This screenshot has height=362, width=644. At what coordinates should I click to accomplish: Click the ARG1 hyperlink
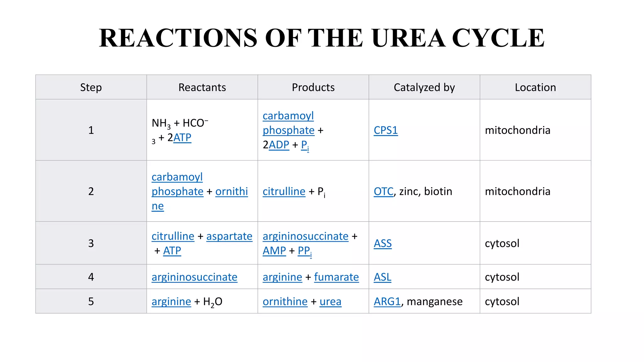(x=387, y=301)
